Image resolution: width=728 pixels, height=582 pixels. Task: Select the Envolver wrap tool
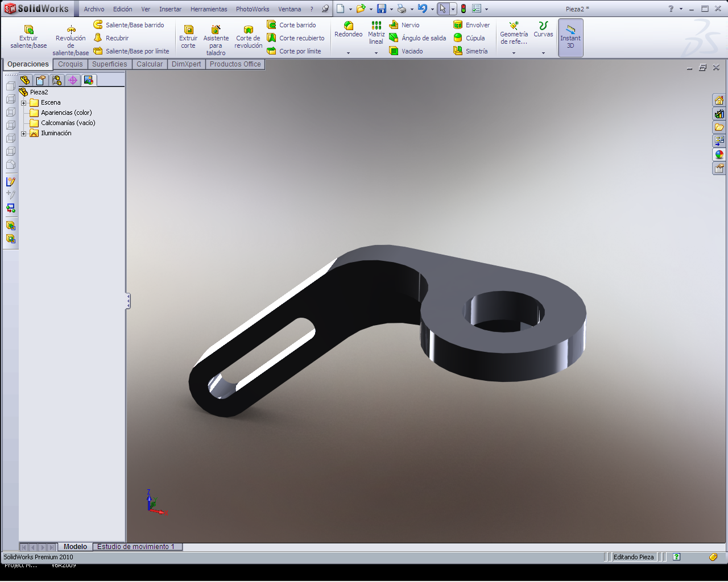[x=471, y=25]
